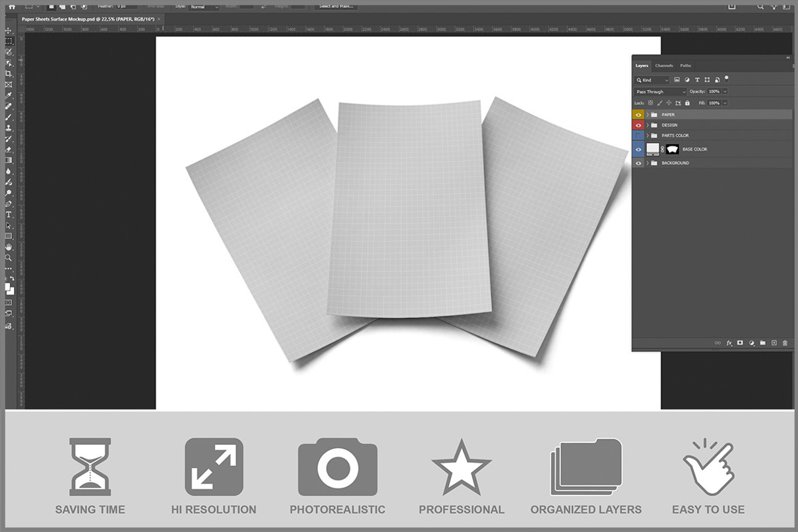Select the Gradient tool
This screenshot has width=798, height=532.
[9, 160]
